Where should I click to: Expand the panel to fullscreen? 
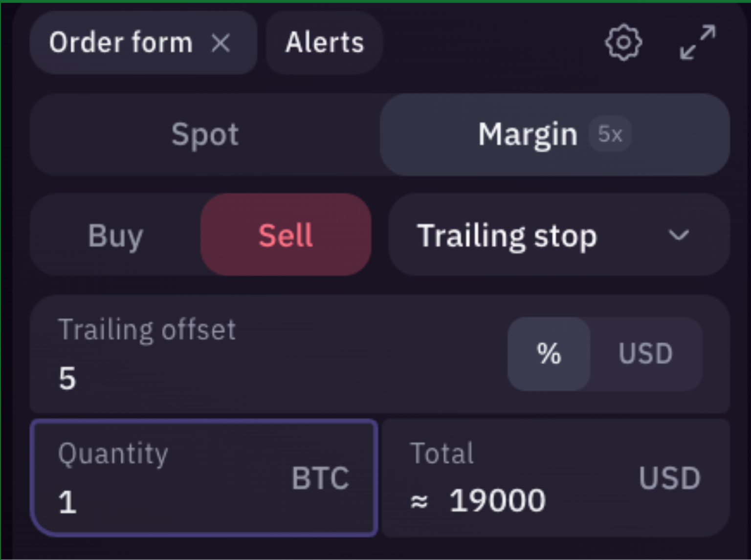698,42
